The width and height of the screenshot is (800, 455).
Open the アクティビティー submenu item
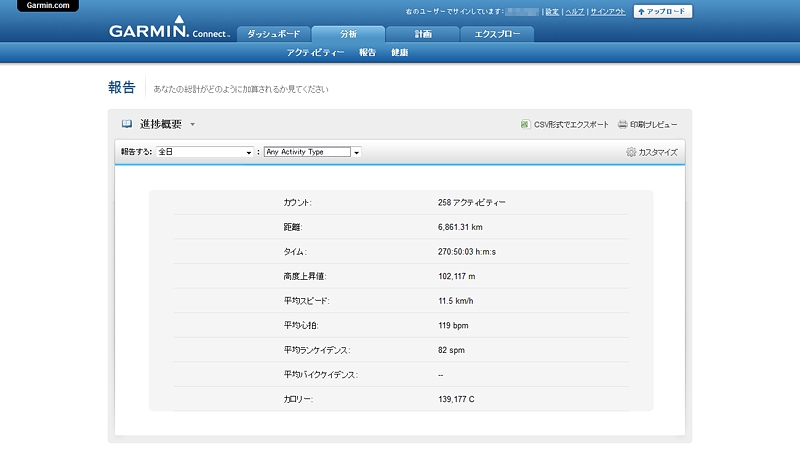[315, 52]
